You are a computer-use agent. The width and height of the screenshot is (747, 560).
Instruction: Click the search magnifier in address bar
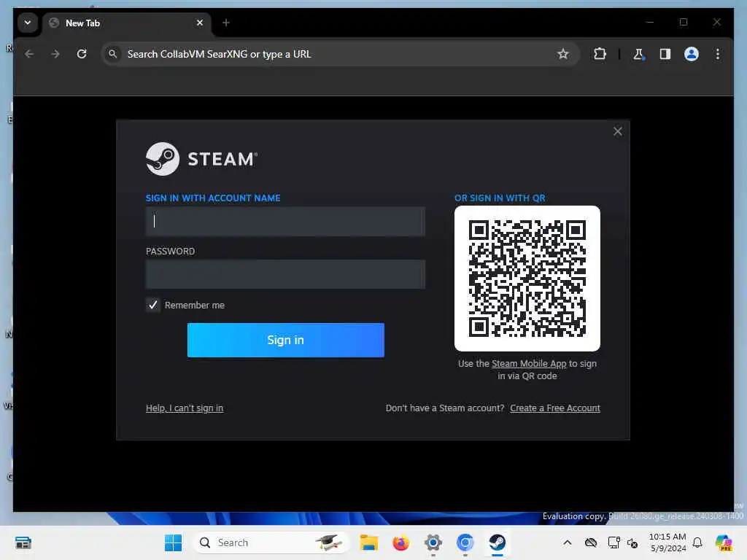pos(112,54)
